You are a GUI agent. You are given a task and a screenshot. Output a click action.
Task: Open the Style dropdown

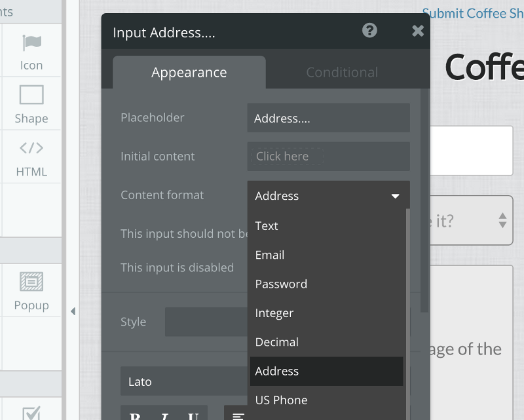(x=206, y=322)
